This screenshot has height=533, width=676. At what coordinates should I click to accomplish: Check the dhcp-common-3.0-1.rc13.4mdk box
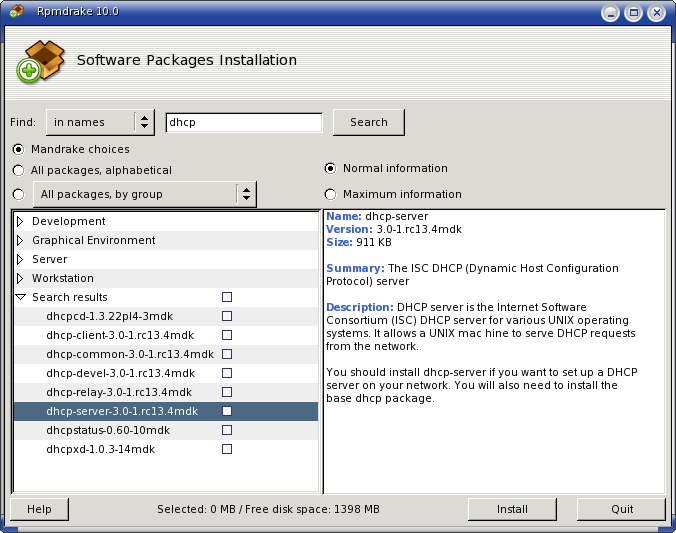point(227,354)
